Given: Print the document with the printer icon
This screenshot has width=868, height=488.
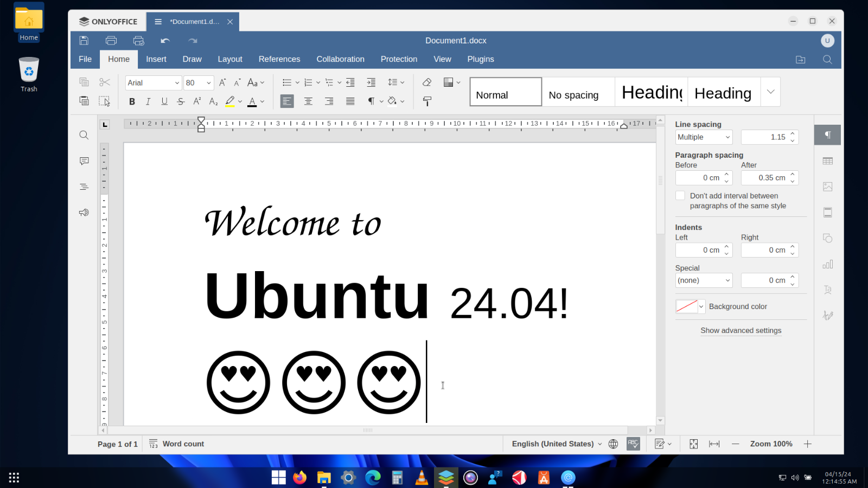Looking at the screenshot, I should (x=111, y=41).
